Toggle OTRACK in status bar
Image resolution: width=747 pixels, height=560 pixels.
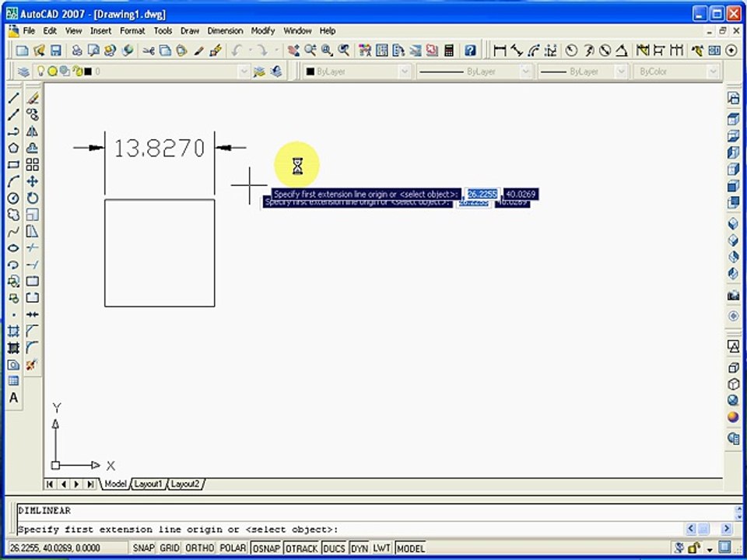pyautogui.click(x=302, y=548)
